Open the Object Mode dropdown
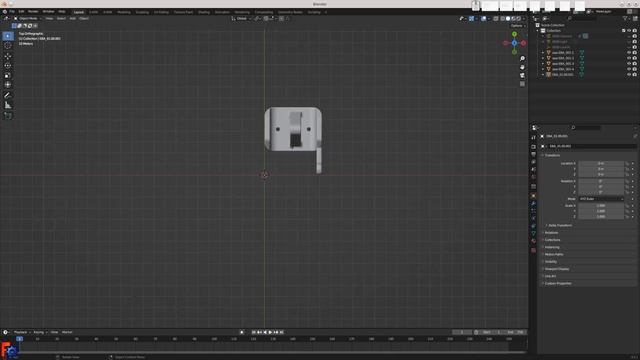This screenshot has width=640, height=360. 28,18
